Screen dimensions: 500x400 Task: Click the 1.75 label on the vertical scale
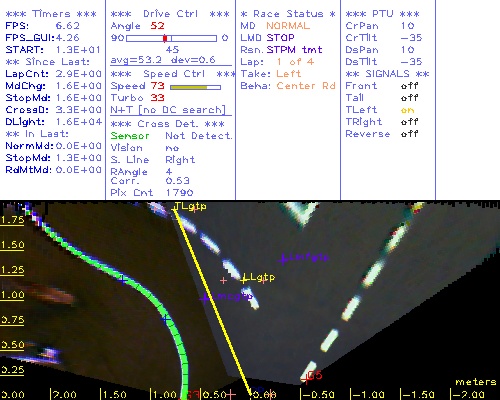pyautogui.click(x=12, y=220)
